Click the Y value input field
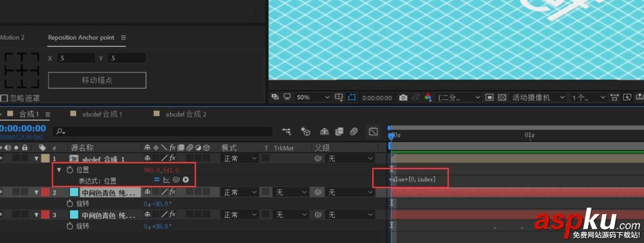This screenshot has width=644, height=243. (x=126, y=59)
